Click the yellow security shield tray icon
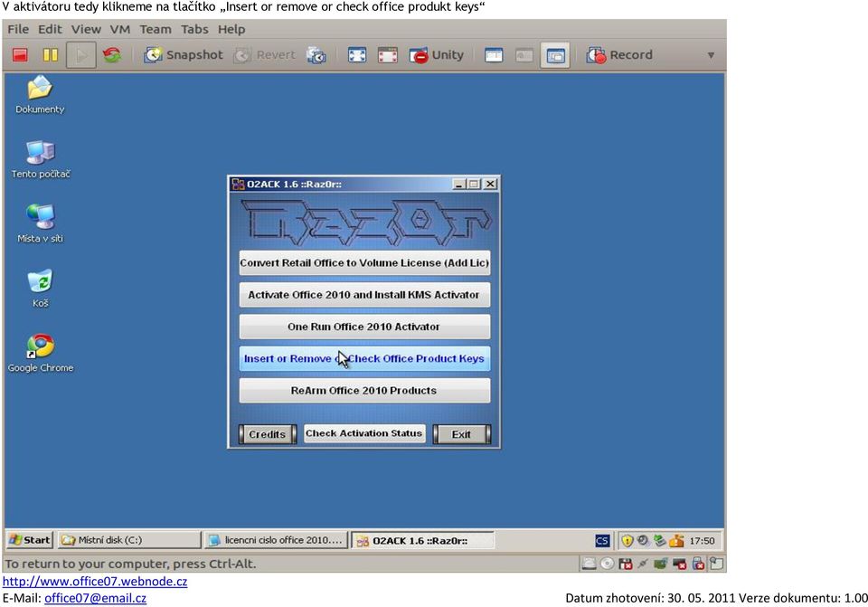This screenshot has width=868, height=607. (x=627, y=541)
